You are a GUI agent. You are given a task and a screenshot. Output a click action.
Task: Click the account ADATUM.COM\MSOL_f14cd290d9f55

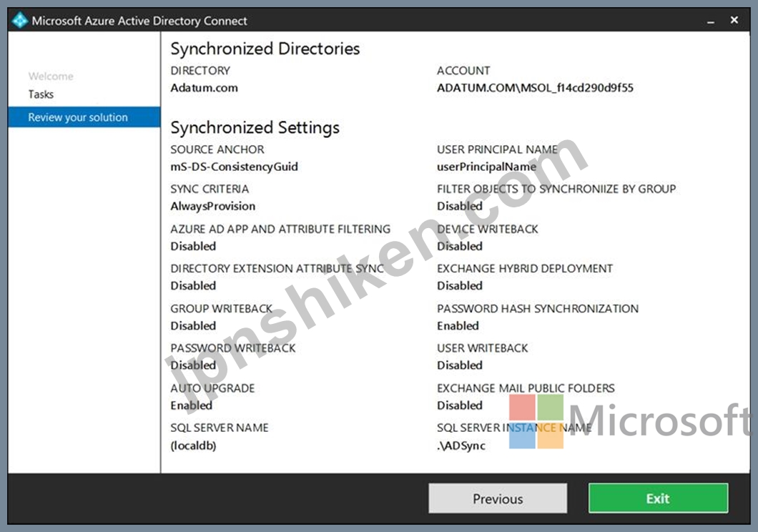[535, 88]
